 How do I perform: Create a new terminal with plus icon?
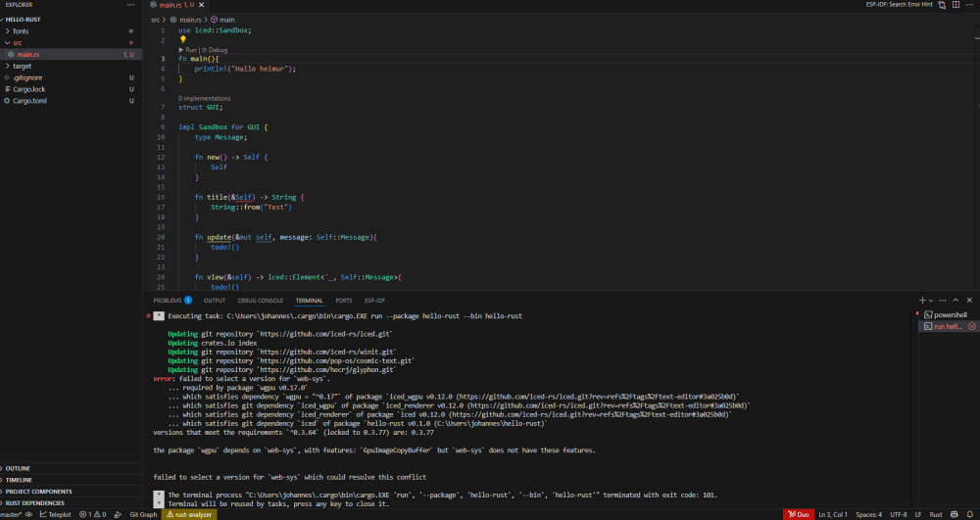pos(922,301)
